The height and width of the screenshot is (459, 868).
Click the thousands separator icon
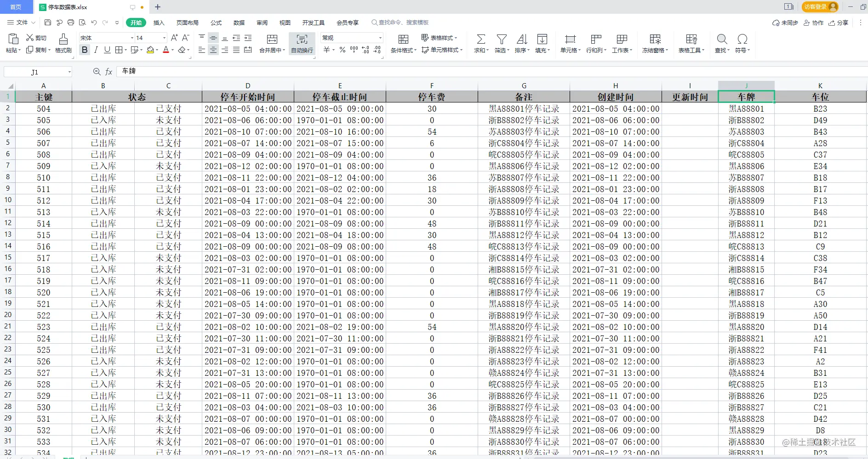pos(354,49)
